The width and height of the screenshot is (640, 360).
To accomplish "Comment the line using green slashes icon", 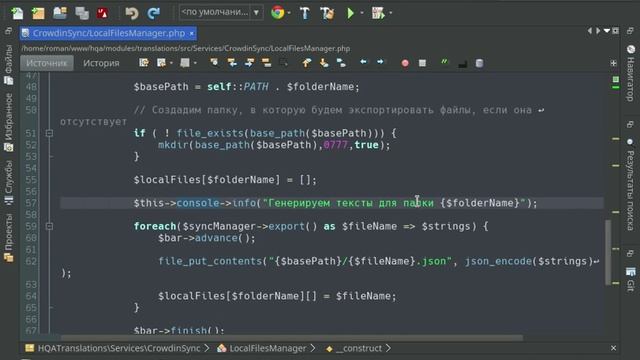I will tap(444, 62).
